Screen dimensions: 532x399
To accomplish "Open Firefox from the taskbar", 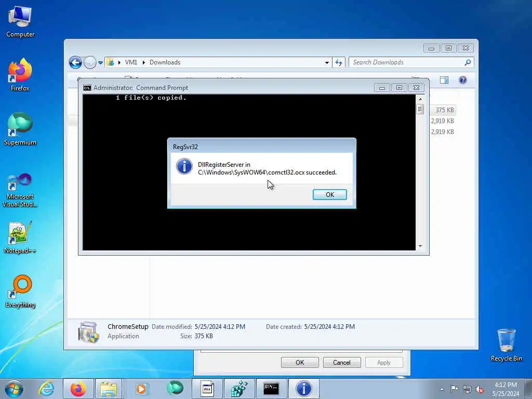I will pyautogui.click(x=78, y=389).
